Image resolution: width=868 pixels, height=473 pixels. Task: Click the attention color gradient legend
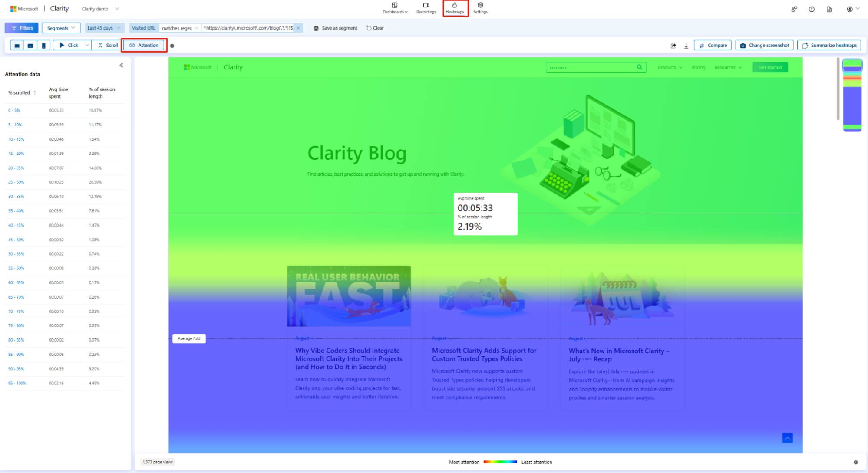coord(500,462)
